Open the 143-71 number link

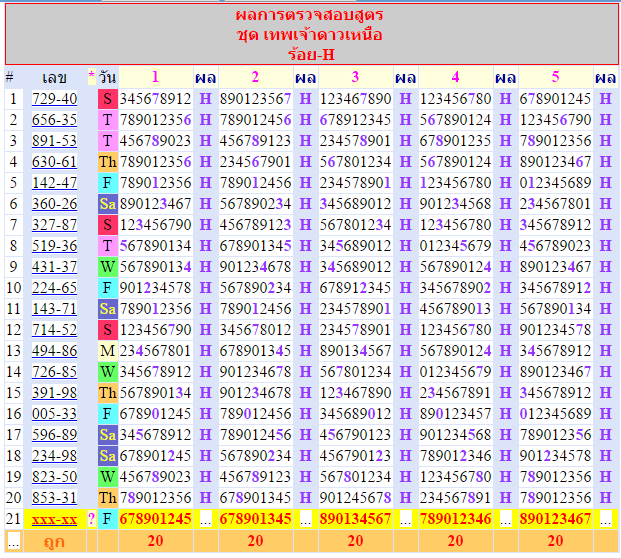[54, 309]
